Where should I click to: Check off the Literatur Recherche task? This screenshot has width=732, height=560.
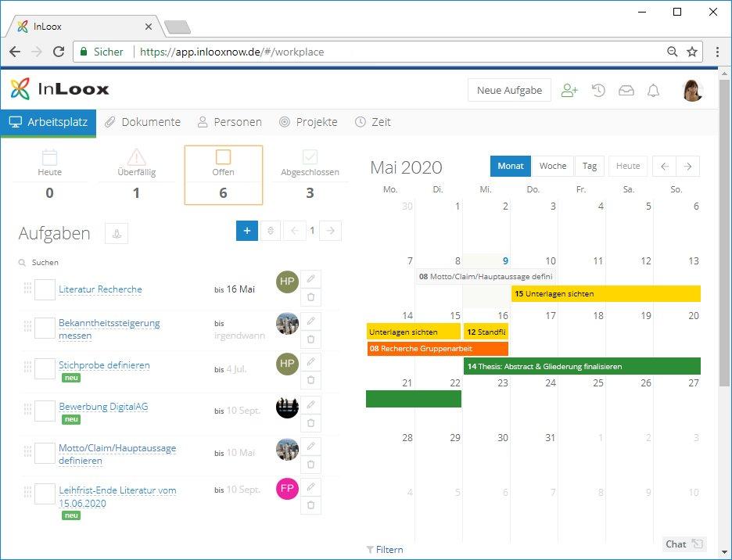tap(45, 289)
